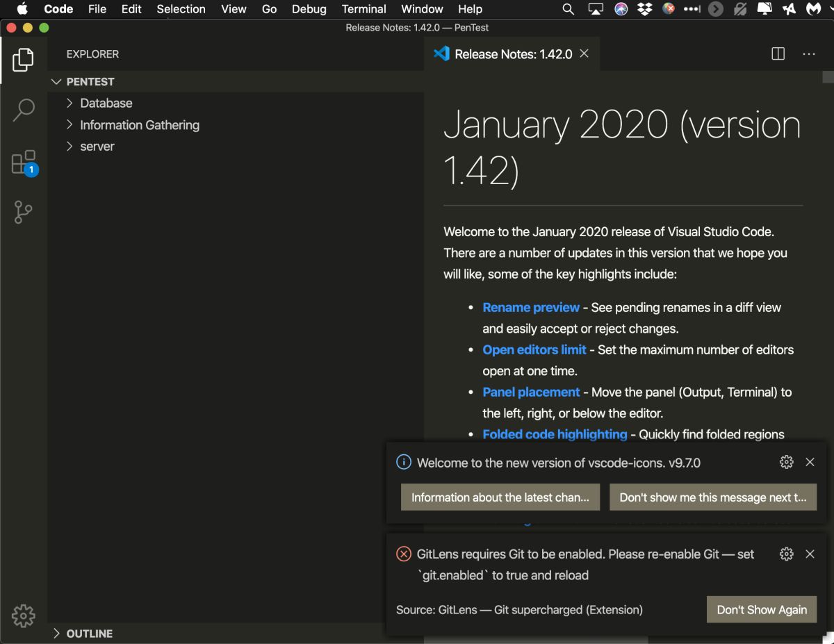834x644 pixels.
Task: Follow the Rename preview link
Action: point(531,307)
